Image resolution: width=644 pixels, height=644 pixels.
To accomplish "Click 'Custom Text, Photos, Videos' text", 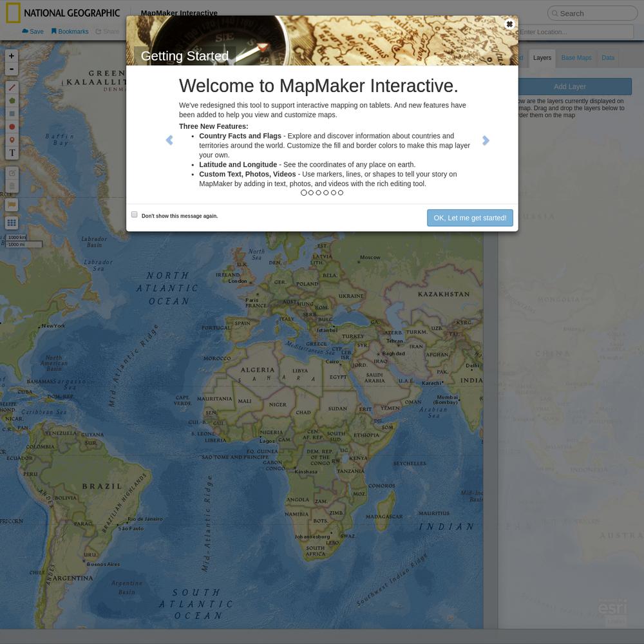I will coord(248,174).
